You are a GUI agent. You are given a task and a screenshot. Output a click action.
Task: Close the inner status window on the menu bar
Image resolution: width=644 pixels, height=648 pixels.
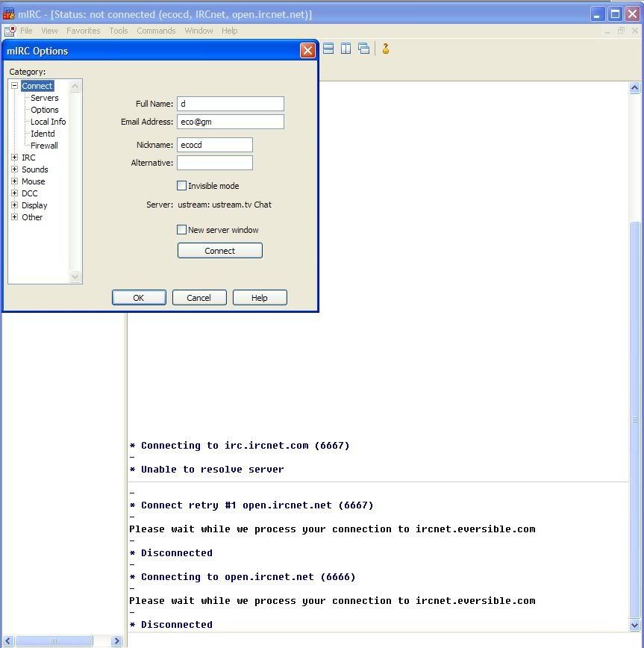pos(635,31)
